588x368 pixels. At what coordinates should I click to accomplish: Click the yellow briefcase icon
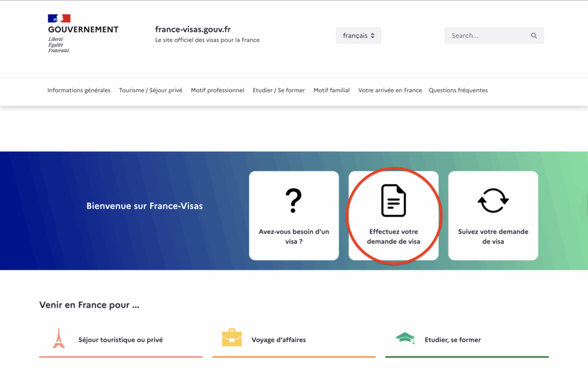pyautogui.click(x=232, y=338)
